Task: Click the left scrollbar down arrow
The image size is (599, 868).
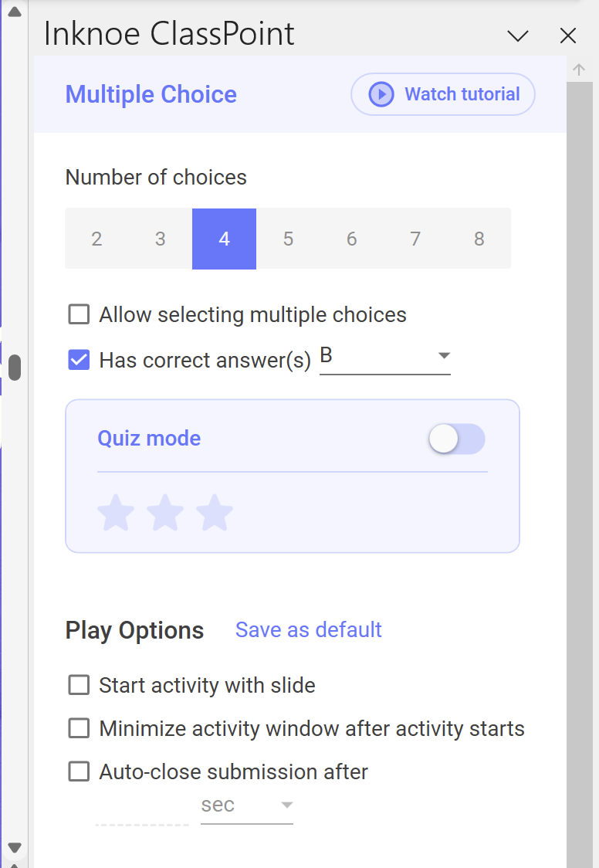Action: (x=15, y=847)
